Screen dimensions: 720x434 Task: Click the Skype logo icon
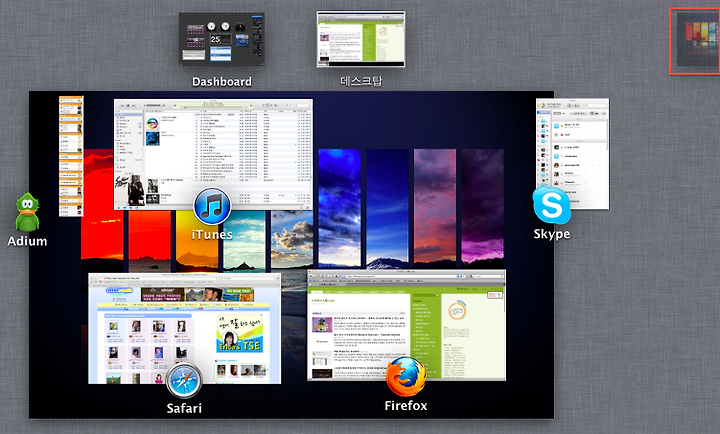click(x=551, y=205)
